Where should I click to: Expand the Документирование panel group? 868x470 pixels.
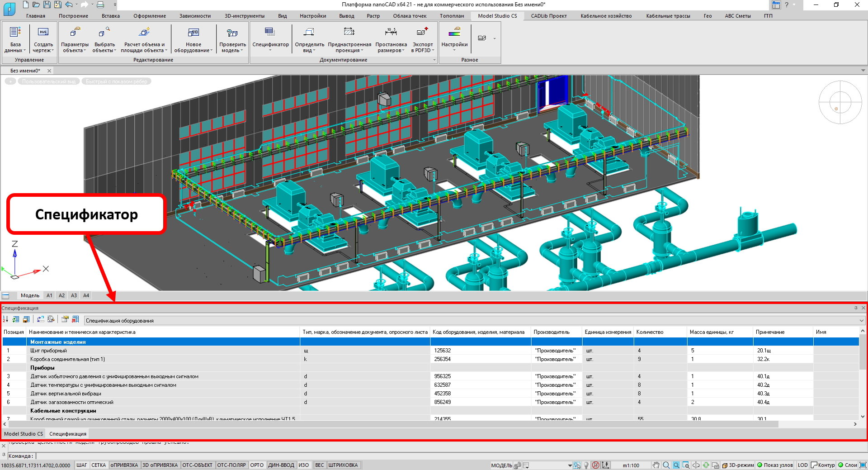(434, 60)
